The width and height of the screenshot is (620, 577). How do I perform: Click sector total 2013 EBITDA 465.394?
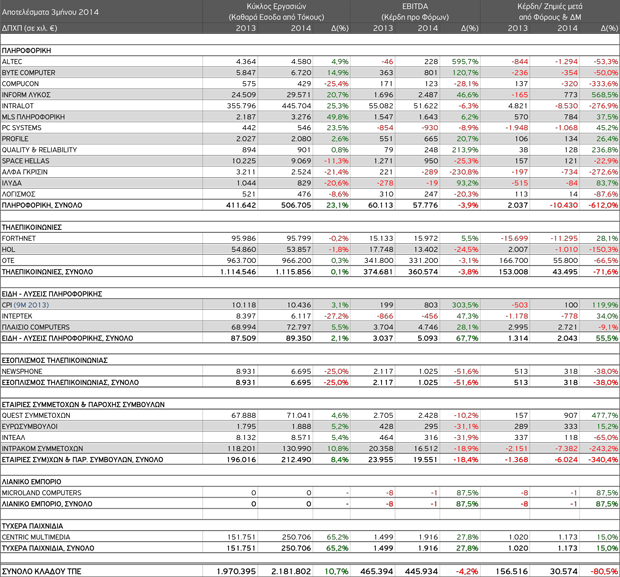[377, 571]
